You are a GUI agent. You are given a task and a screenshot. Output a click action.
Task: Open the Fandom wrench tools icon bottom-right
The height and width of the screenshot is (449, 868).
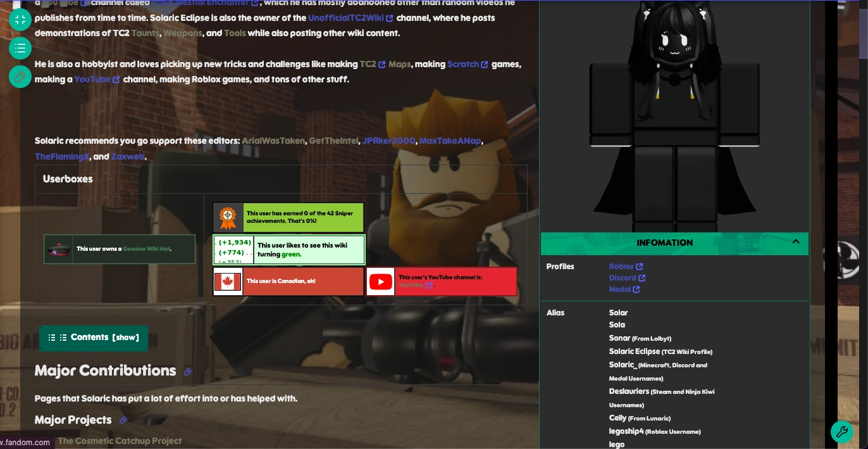tap(842, 433)
